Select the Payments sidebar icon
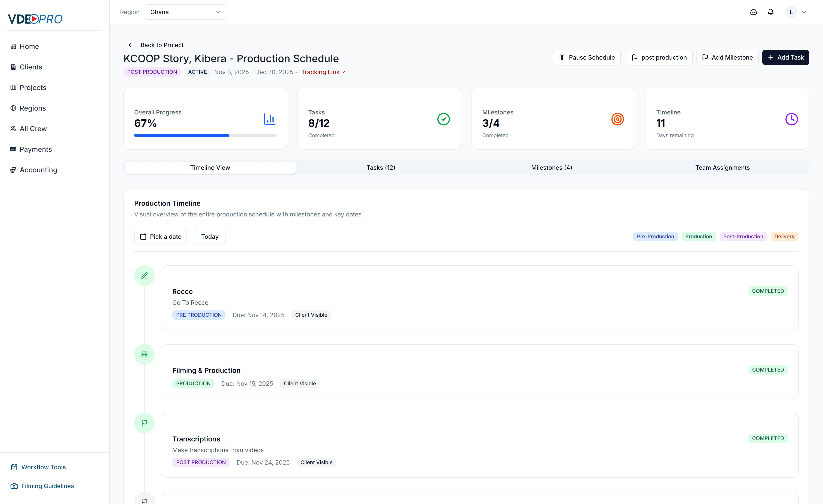Image resolution: width=823 pixels, height=504 pixels. (13, 149)
